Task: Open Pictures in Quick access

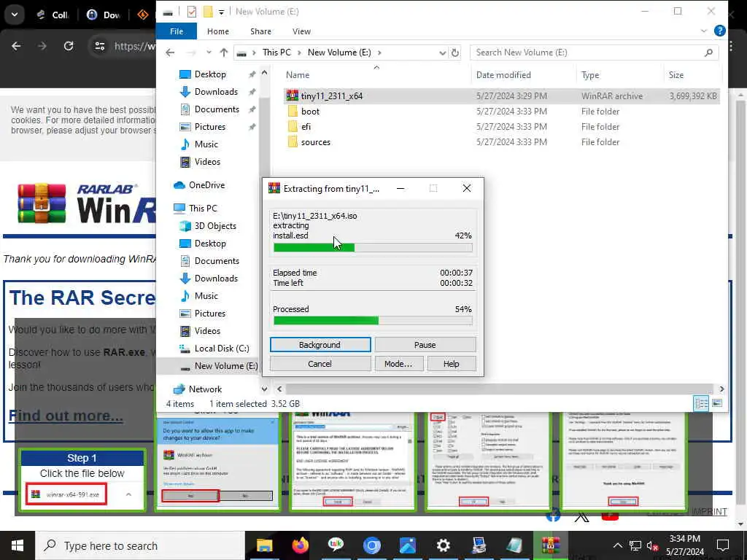Action: tap(209, 127)
